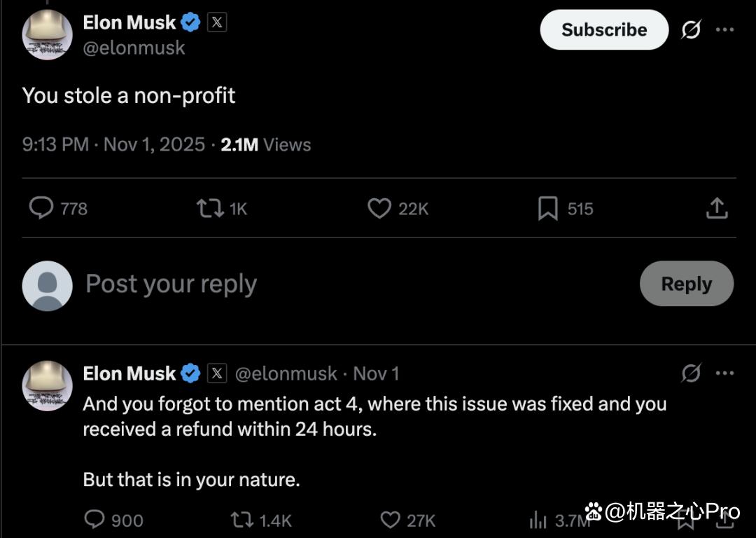Like the main tweet with 22K likes
This screenshot has height=538, width=756.
coord(379,209)
